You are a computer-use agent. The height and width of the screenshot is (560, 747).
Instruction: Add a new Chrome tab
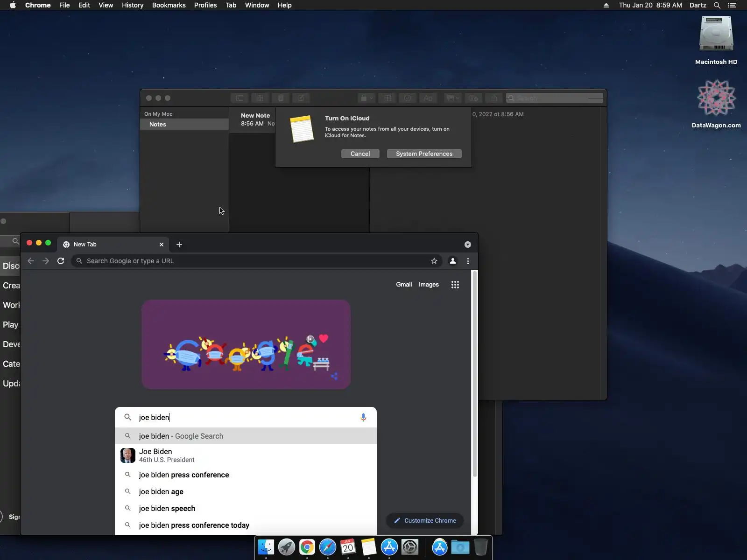point(179,245)
